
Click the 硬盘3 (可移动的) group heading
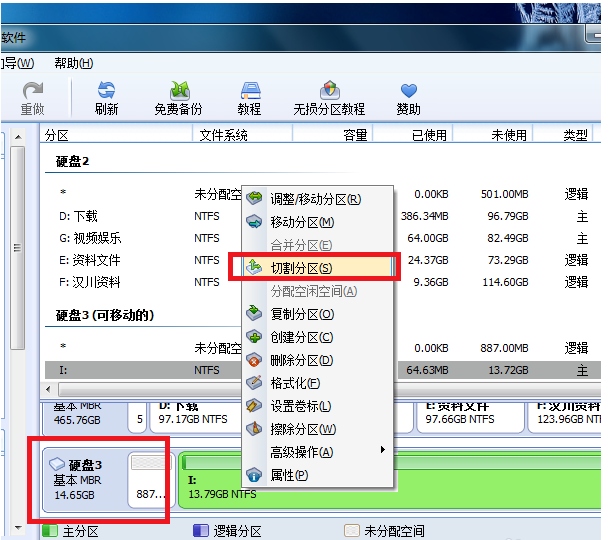pyautogui.click(x=105, y=315)
